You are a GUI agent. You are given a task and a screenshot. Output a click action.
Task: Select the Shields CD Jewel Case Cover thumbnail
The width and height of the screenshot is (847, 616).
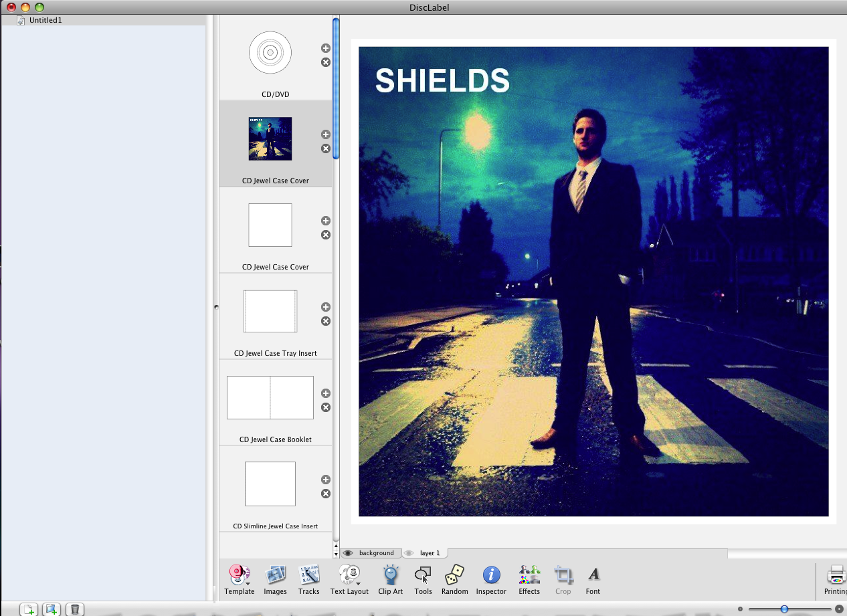pos(270,138)
